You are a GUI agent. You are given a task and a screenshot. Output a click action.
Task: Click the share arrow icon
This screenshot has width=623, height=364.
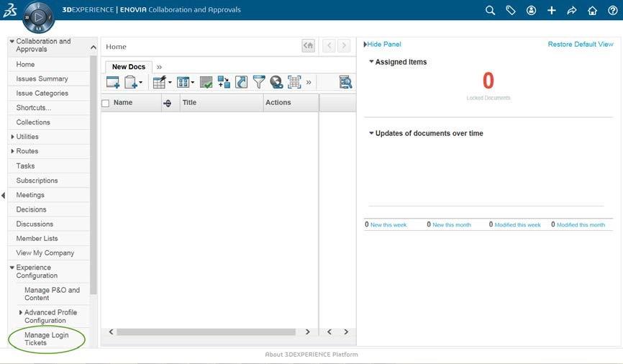572,10
